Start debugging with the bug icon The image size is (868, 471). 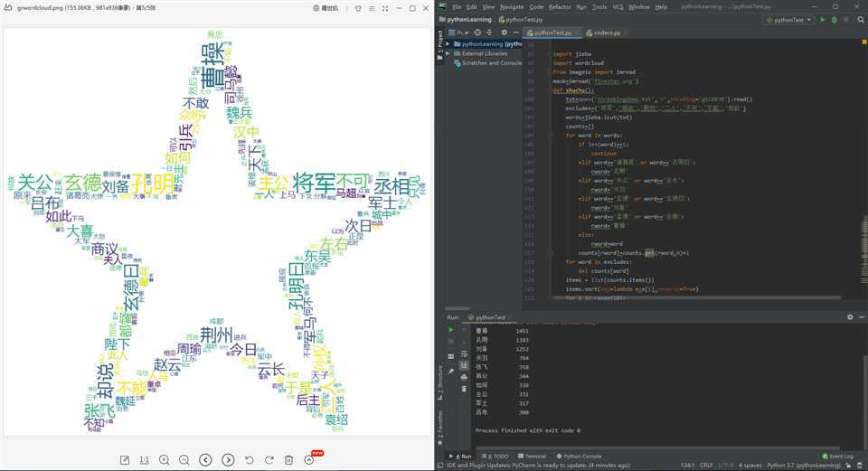pyautogui.click(x=833, y=19)
